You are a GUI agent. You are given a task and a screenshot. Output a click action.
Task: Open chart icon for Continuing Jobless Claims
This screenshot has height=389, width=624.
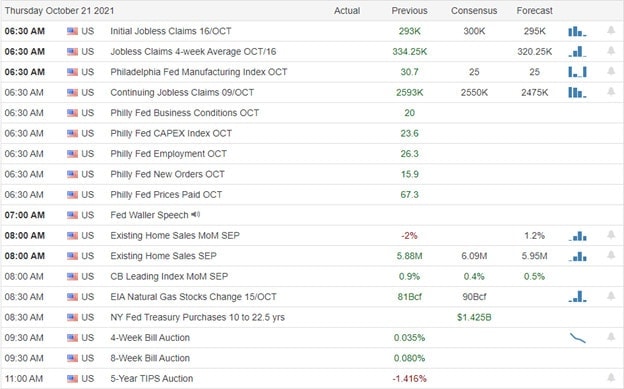point(577,92)
